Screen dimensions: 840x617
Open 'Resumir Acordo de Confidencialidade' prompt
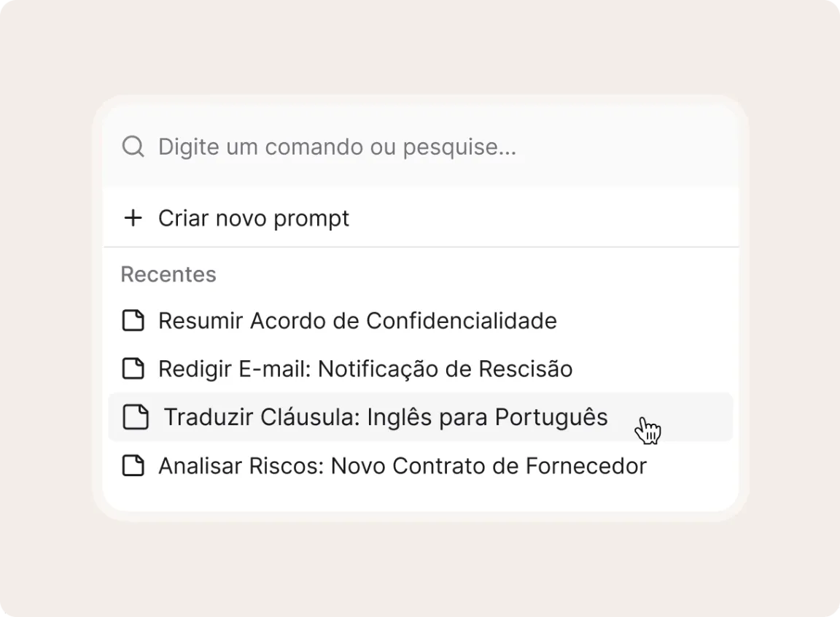[x=357, y=320]
